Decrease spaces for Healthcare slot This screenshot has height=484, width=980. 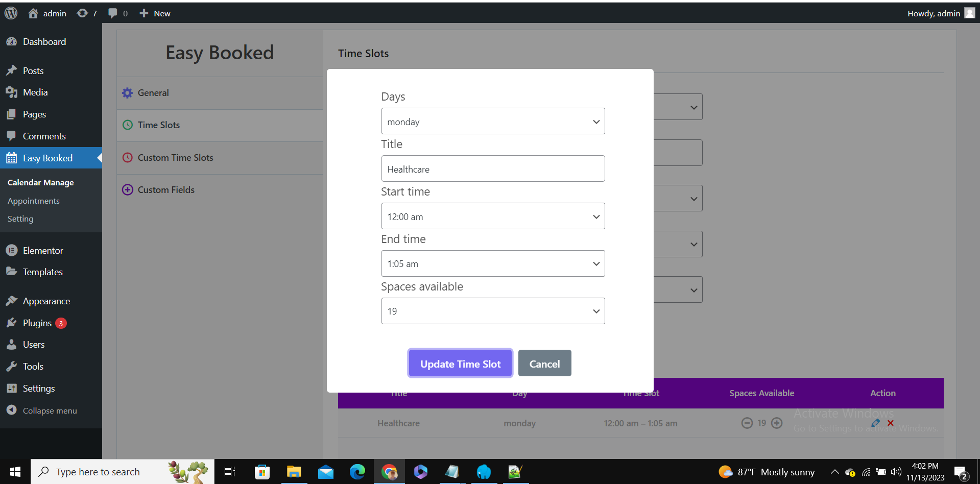(x=747, y=423)
